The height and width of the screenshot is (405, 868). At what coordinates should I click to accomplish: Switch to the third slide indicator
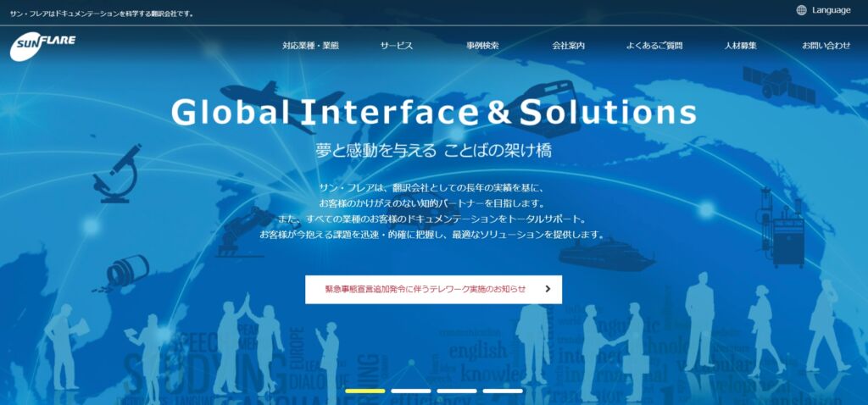click(457, 391)
